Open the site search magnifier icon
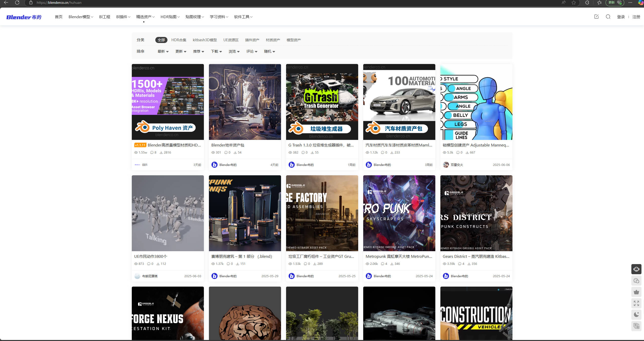The width and height of the screenshot is (644, 341). pos(608,17)
